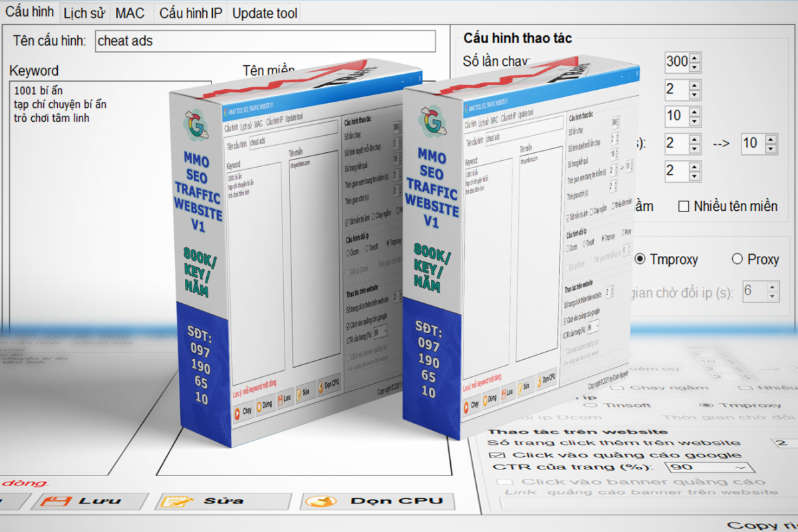
Task: Increase Số lần chạy with the up arrow
Action: click(x=694, y=59)
